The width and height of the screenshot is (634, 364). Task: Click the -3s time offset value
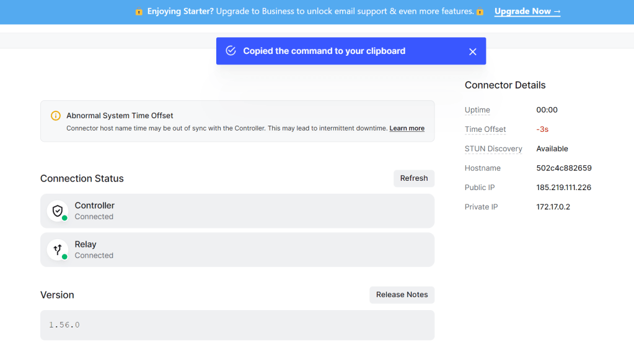(x=542, y=129)
